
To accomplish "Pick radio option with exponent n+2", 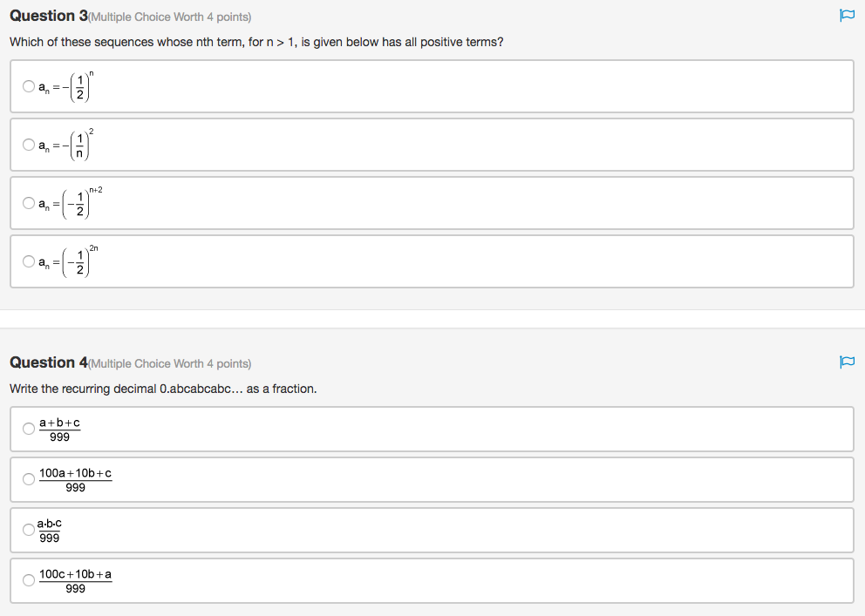I will (x=29, y=203).
